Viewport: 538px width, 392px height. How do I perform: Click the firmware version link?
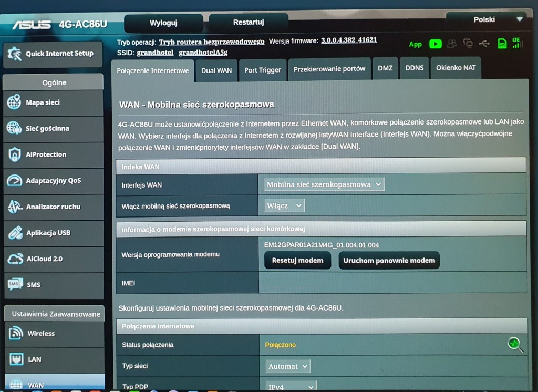[x=349, y=40]
